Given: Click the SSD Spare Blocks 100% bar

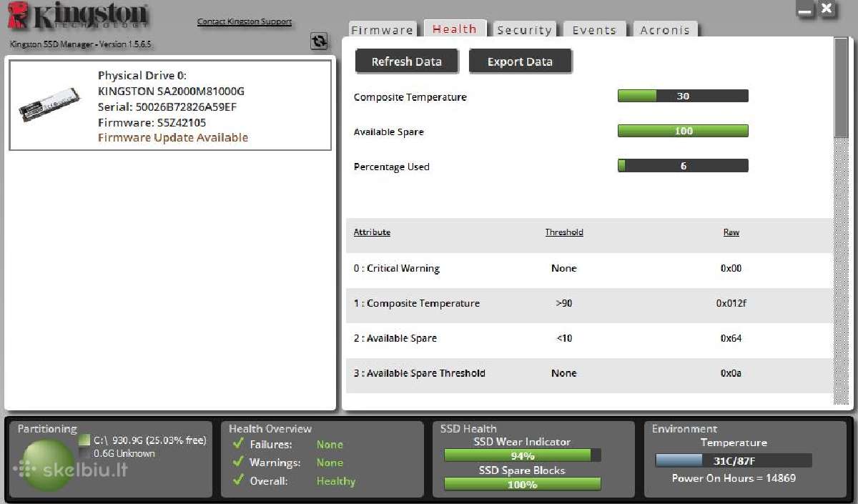Looking at the screenshot, I should (x=523, y=484).
